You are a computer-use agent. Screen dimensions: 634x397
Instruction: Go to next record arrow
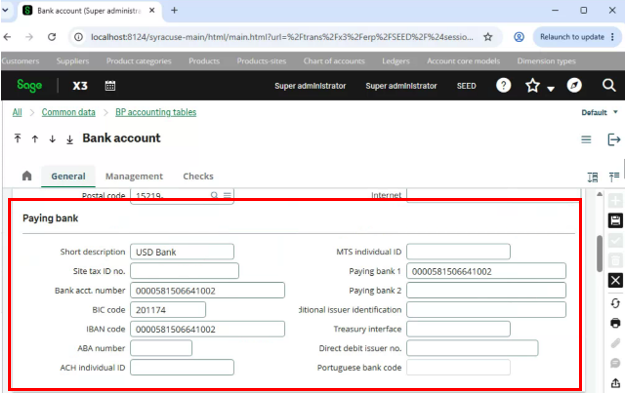52,139
